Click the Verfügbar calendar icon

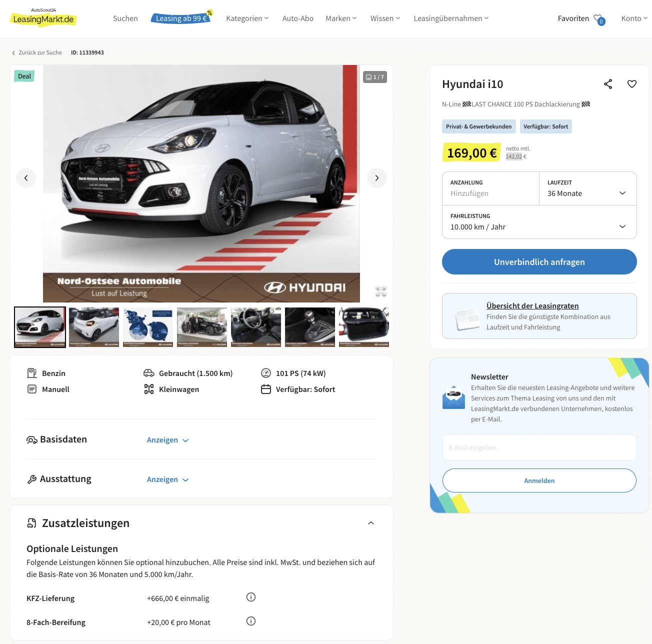(266, 389)
